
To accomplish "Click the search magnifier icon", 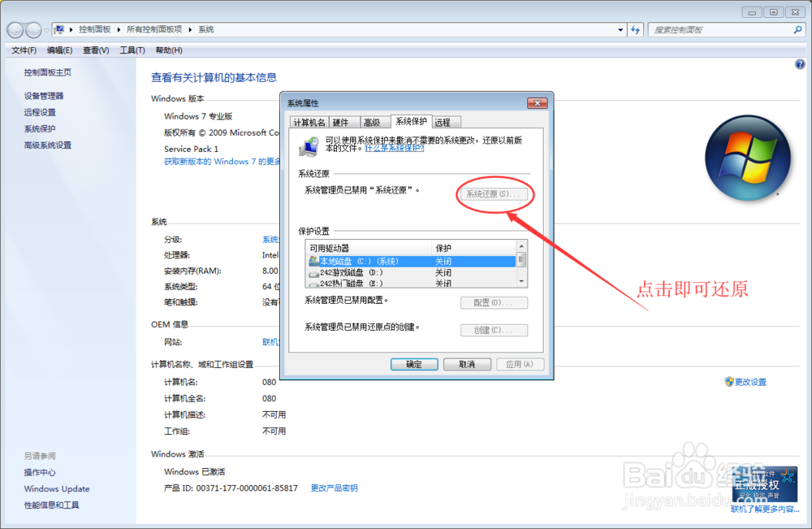I will (x=799, y=29).
